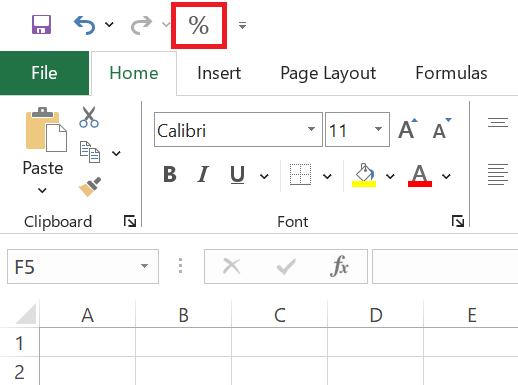Open the File tab
518x385 pixels.
[x=44, y=73]
